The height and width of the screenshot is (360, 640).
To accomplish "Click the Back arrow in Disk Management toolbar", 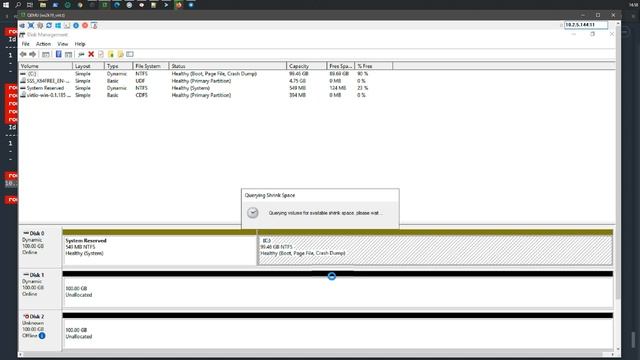I will [23, 54].
